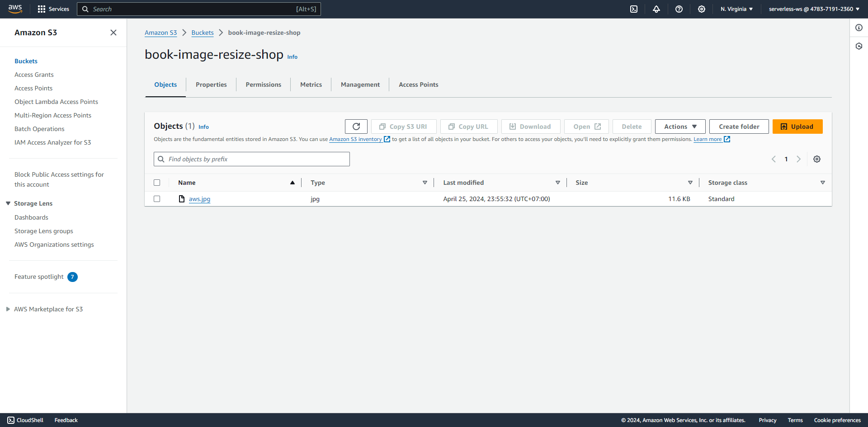Click Learn more external link icon

pyautogui.click(x=727, y=139)
